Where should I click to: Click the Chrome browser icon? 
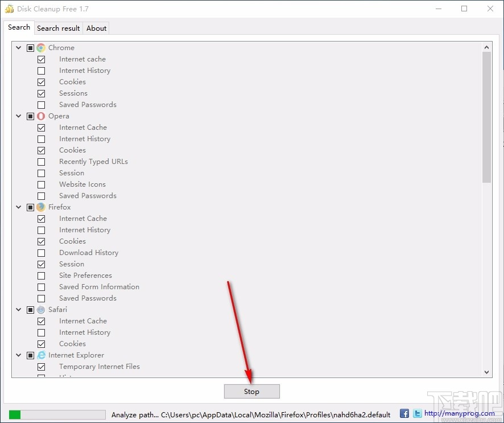tap(41, 48)
